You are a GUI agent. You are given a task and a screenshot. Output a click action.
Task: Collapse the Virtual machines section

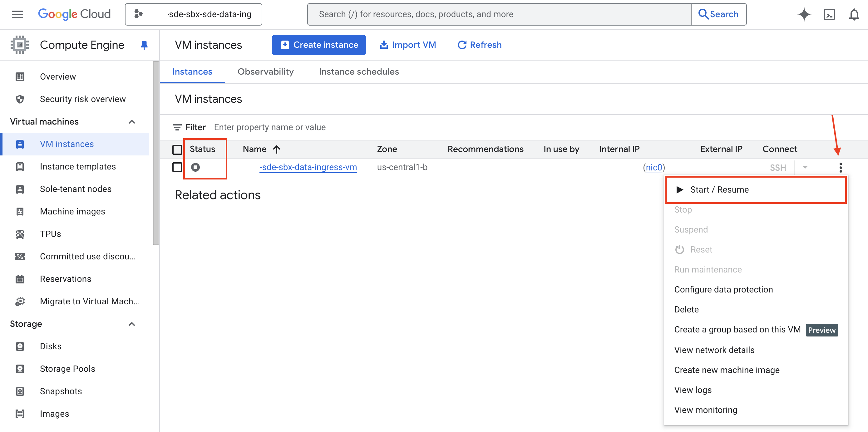[132, 122]
